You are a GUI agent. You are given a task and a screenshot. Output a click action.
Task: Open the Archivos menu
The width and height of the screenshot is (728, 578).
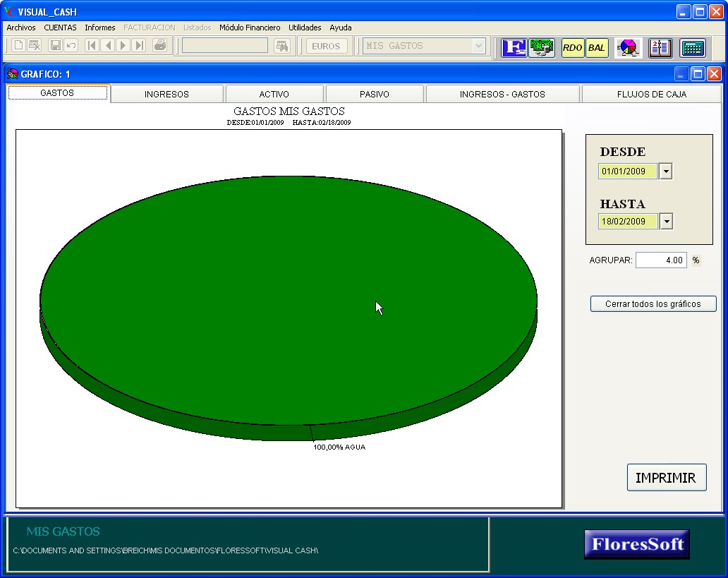(21, 28)
